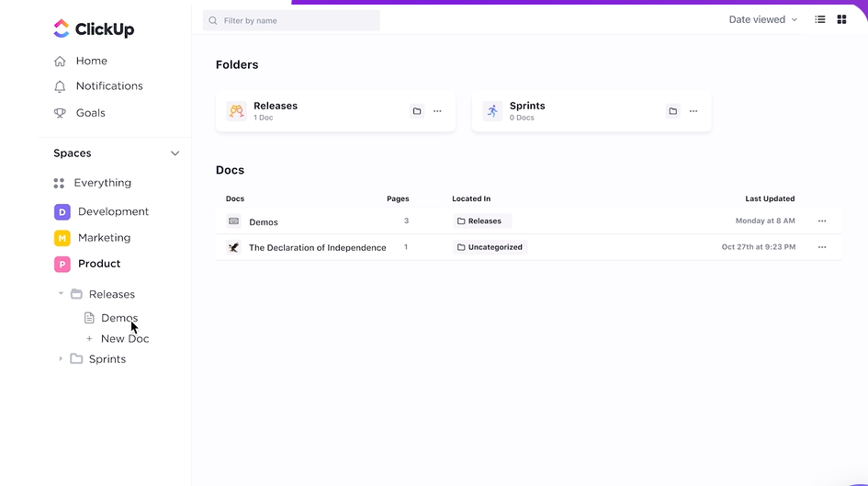Open more options on Releases card
Image resolution: width=868 pixels, height=486 pixels.
tap(437, 111)
